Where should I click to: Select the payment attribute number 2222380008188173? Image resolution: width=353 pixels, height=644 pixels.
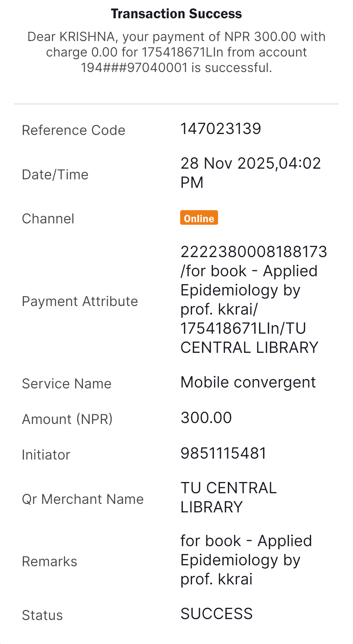tap(254, 252)
